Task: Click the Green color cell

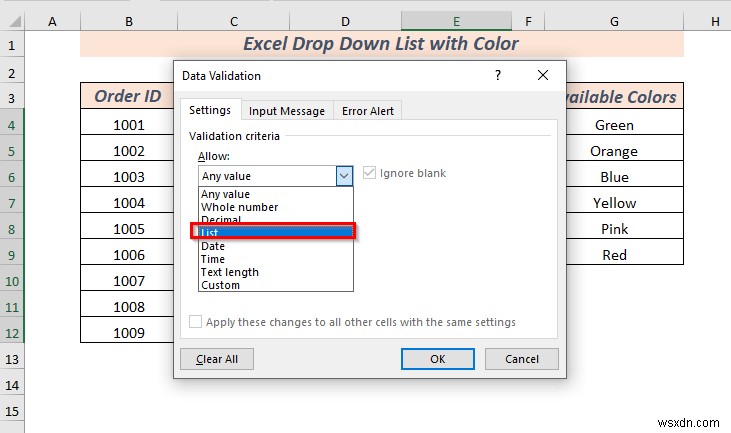Action: (x=614, y=125)
